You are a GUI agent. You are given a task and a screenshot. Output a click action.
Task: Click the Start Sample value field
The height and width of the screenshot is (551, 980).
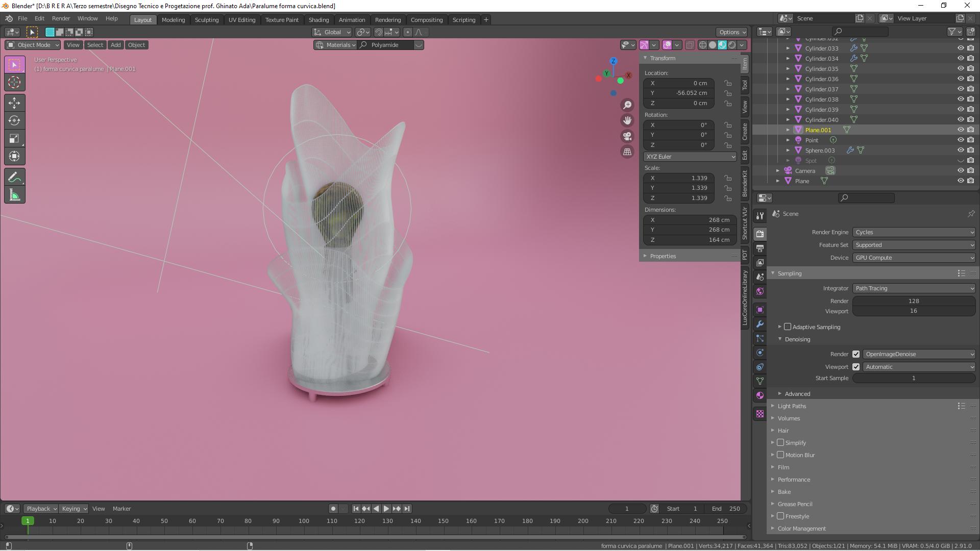click(914, 378)
